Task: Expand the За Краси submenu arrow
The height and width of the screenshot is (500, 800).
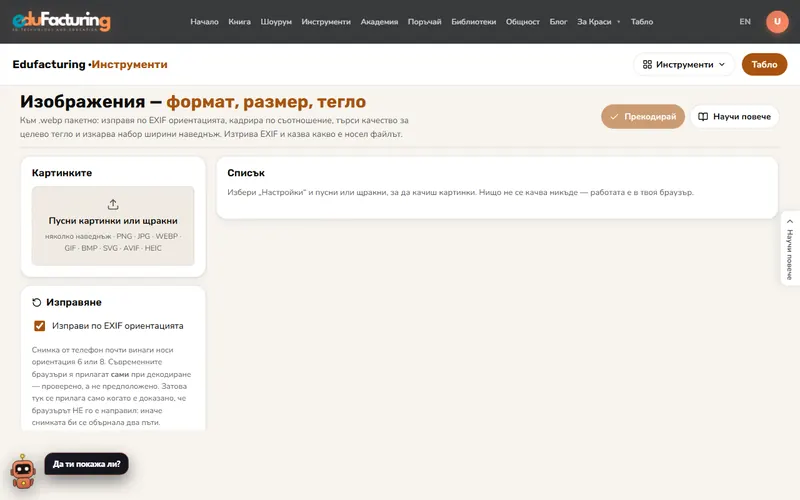Action: [618, 22]
